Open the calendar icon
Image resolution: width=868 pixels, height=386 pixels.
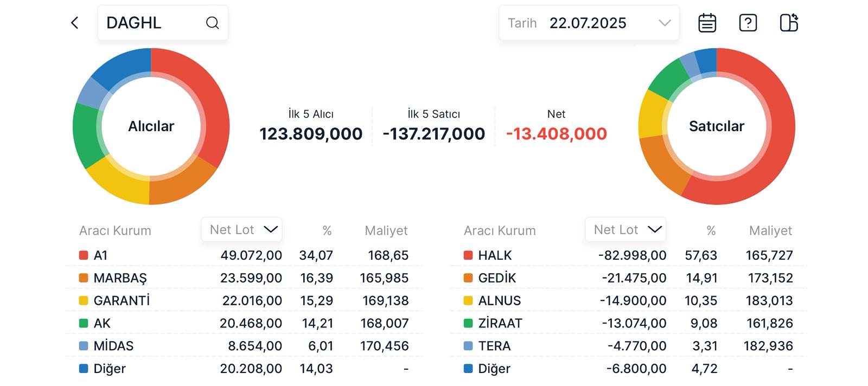coord(707,23)
